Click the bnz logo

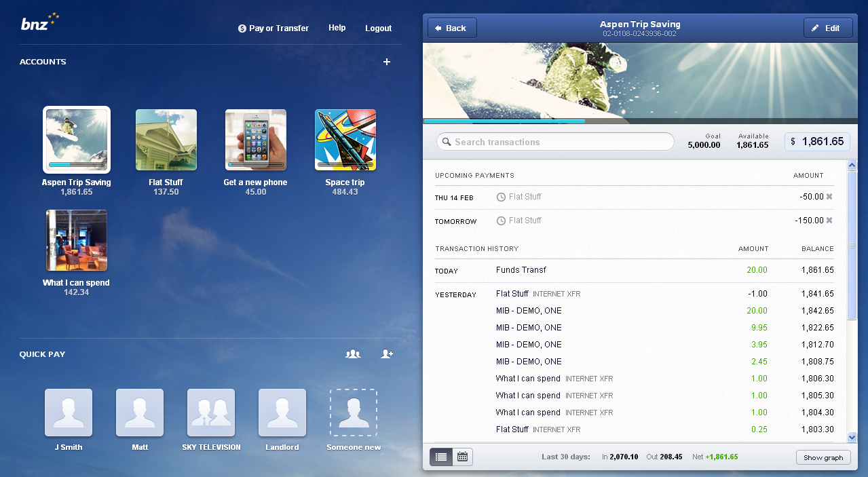coord(40,23)
